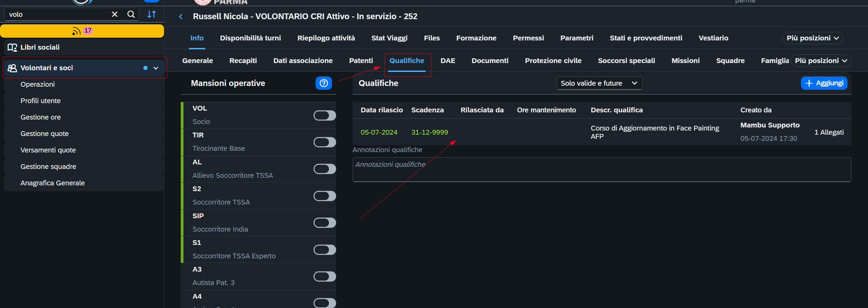Viewport: 868px width, 308px height.
Task: Enable the TIR Tirocinante Base switch
Action: pyautogui.click(x=324, y=142)
